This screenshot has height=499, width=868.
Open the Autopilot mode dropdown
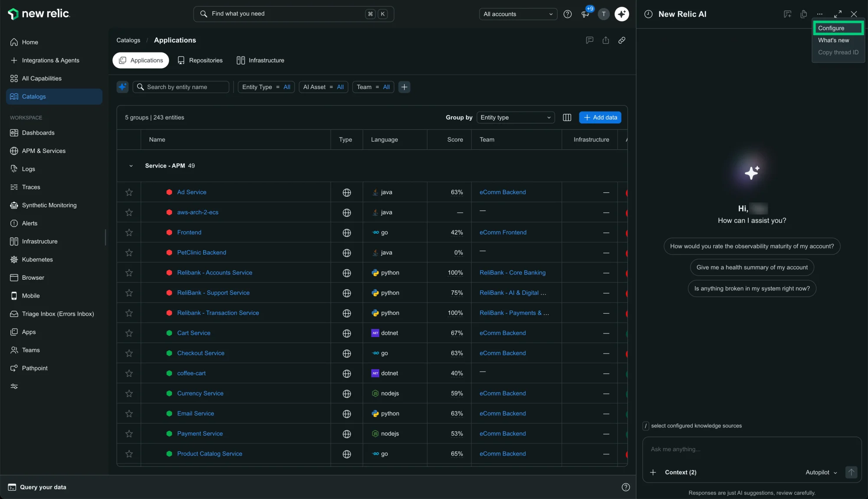coord(821,472)
